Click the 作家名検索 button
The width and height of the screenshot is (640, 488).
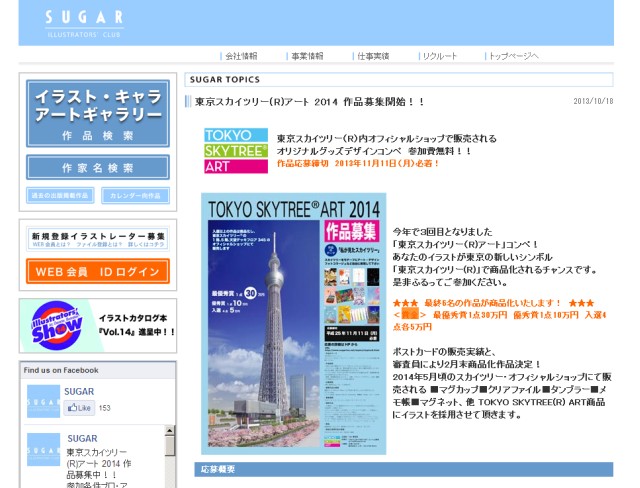tap(98, 167)
